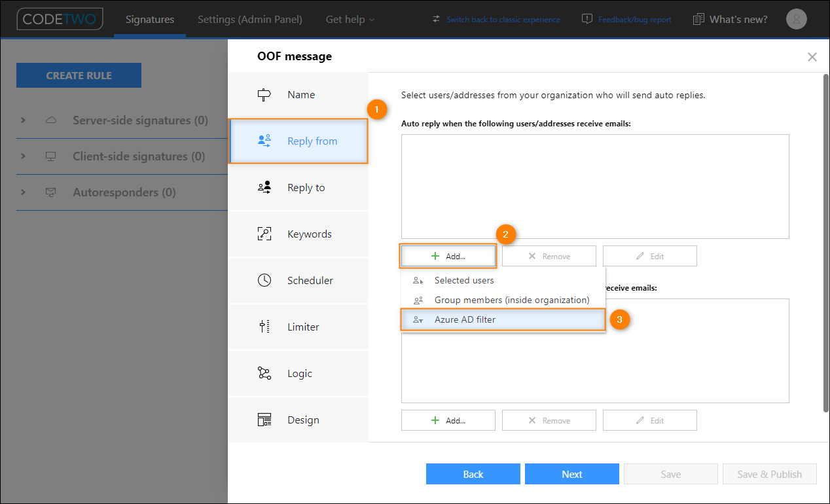
Task: Click the Group members menu icon
Action: click(x=418, y=300)
